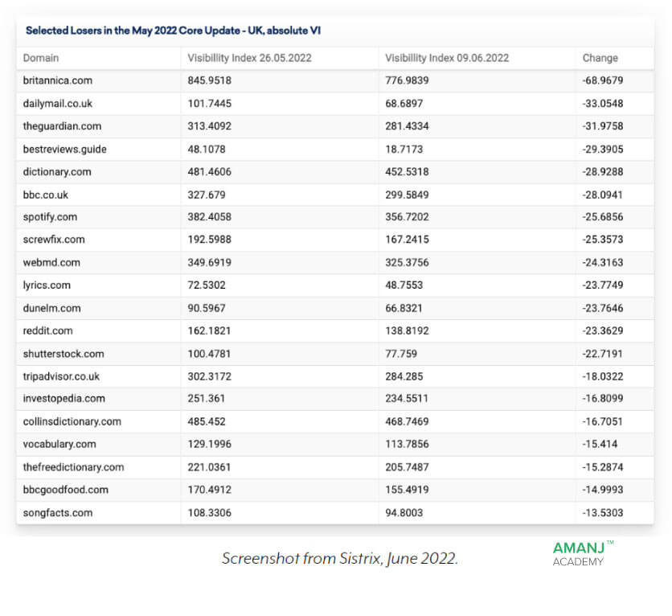Open the bbc.co.uk domain entry

(46, 195)
